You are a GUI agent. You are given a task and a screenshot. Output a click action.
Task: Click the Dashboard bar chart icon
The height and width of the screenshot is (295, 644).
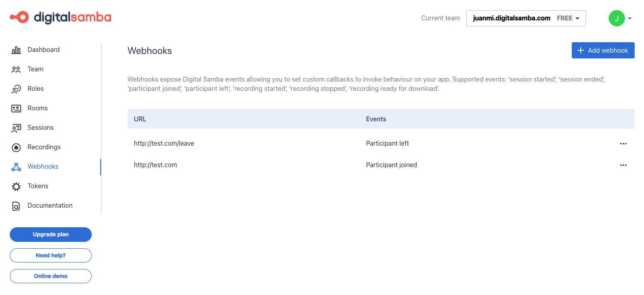[16, 50]
